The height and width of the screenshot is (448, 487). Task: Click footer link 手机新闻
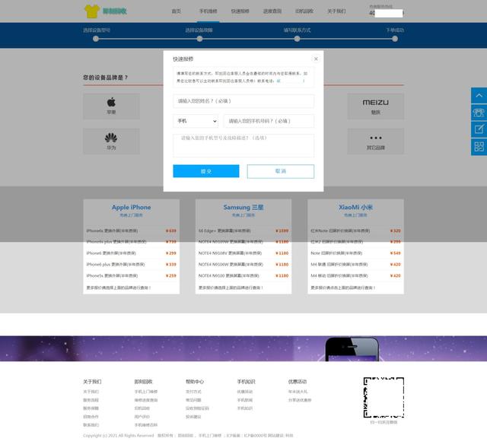tap(245, 400)
